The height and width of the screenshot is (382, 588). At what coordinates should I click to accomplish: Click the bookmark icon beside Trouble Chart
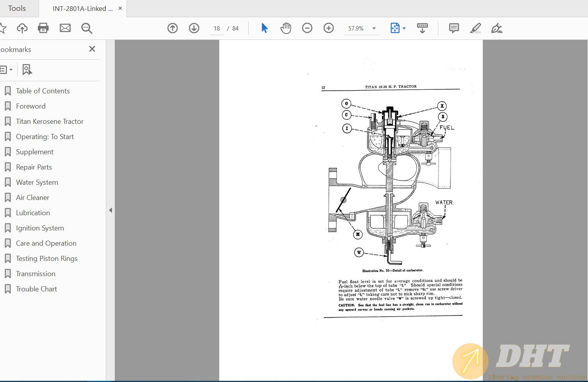[x=7, y=289]
